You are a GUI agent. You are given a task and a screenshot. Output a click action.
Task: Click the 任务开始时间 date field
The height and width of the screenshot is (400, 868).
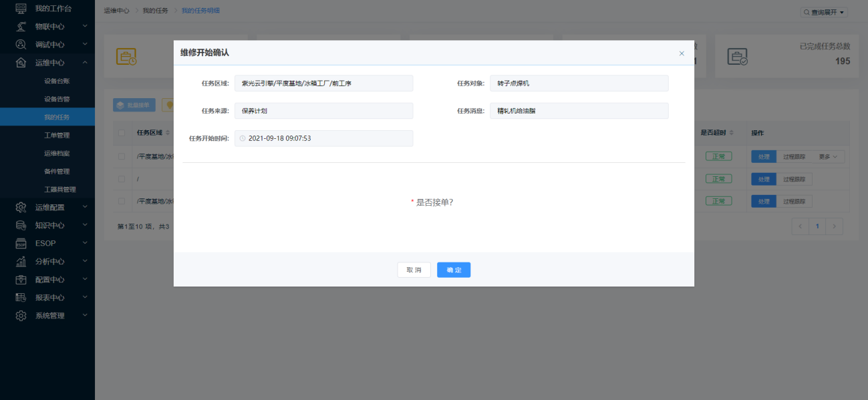coord(323,138)
